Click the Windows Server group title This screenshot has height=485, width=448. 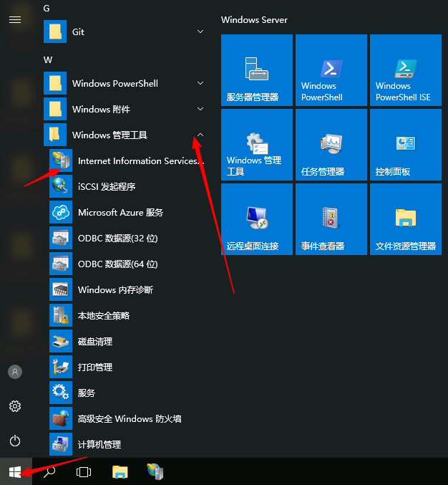click(254, 20)
